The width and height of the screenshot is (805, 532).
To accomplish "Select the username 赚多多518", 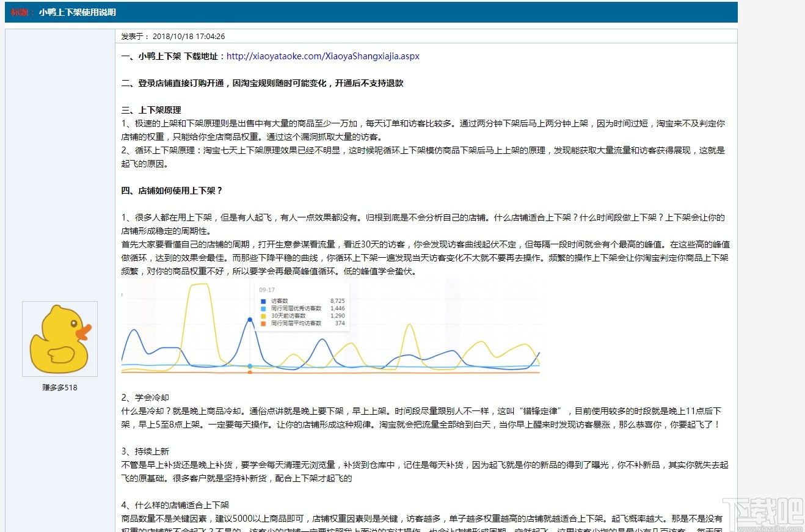I will point(60,388).
